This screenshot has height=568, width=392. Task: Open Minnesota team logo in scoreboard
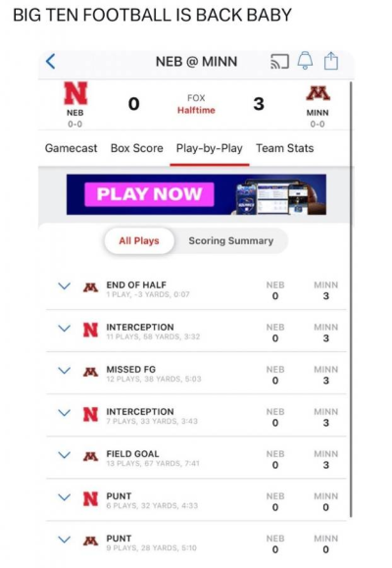pos(318,93)
